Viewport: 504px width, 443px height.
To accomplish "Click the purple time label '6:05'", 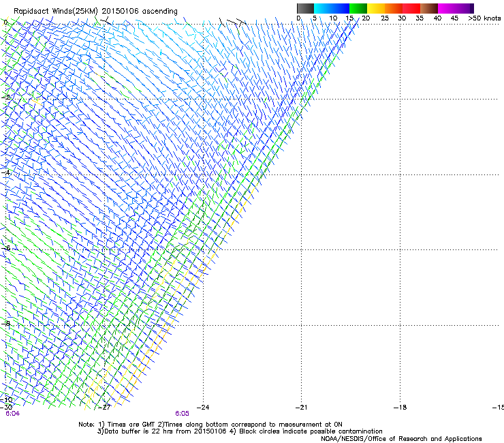I will coord(182,414).
